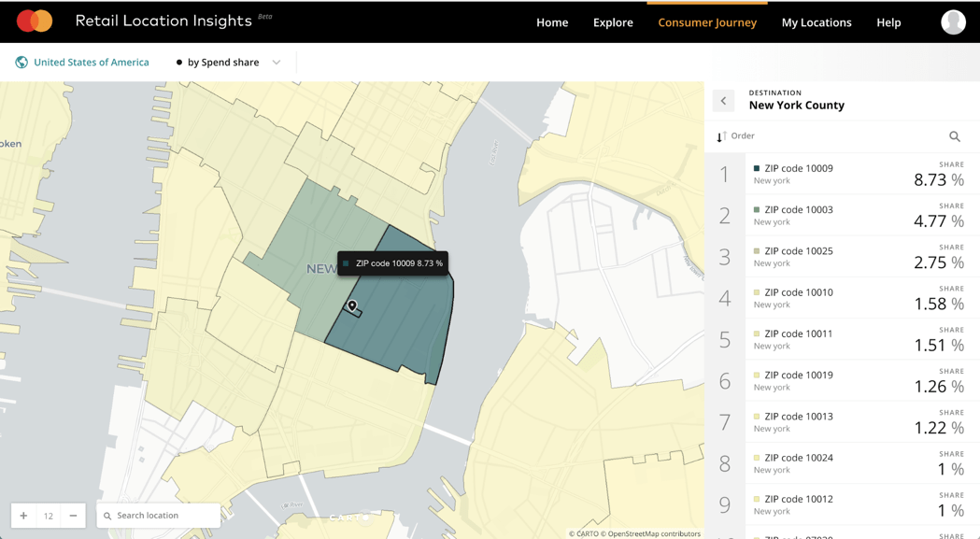Click the 1.22 % share value

[939, 428]
